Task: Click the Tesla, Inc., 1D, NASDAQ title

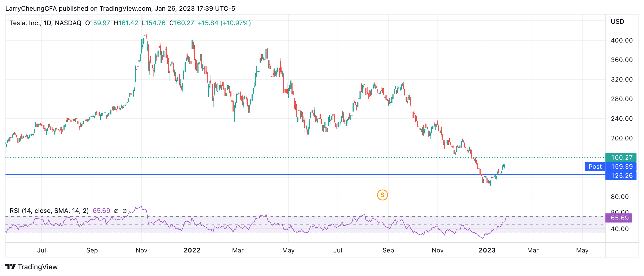Action: tap(46, 23)
